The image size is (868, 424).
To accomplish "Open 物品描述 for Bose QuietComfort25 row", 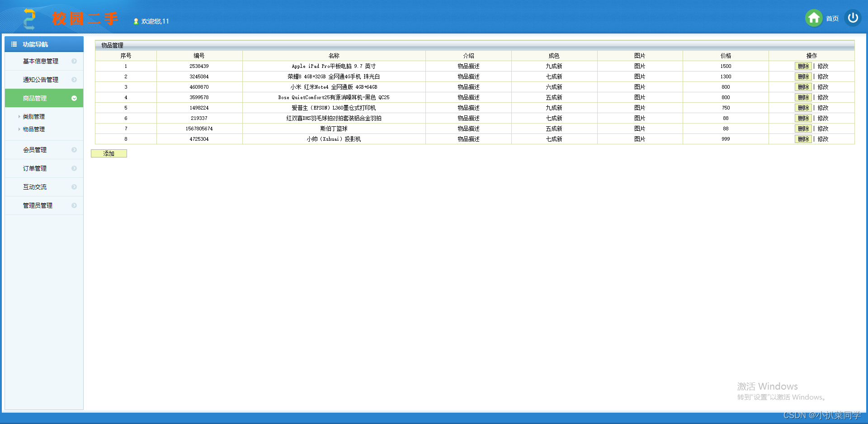I will 468,97.
